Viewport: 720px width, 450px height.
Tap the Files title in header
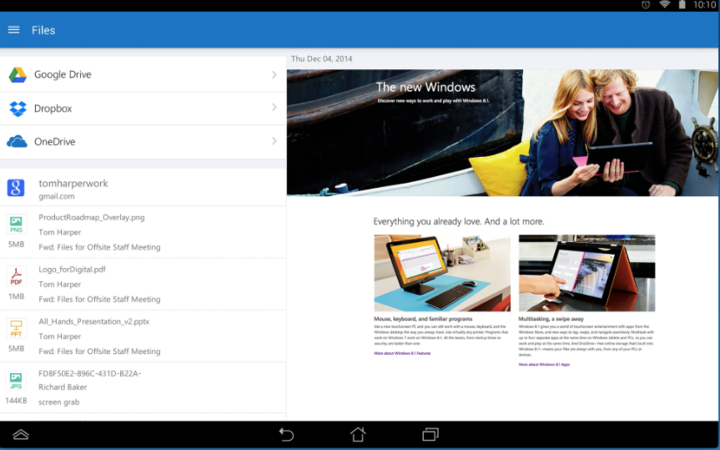(x=43, y=30)
